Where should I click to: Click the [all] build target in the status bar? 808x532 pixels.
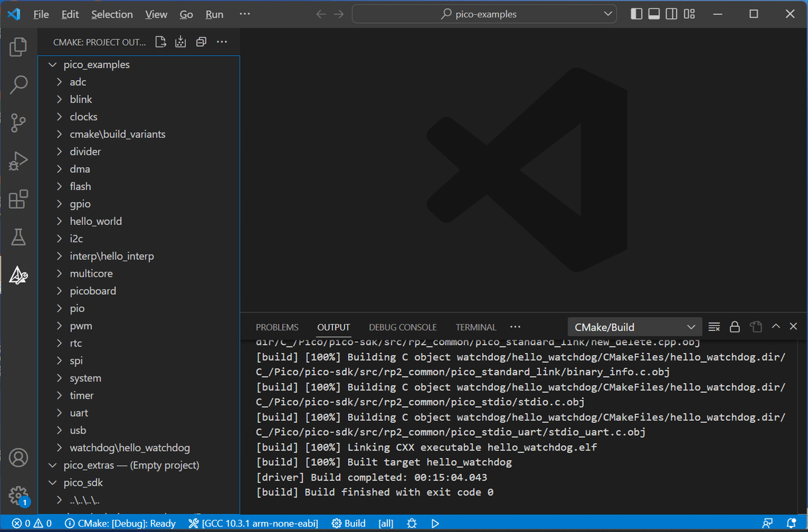click(386, 523)
